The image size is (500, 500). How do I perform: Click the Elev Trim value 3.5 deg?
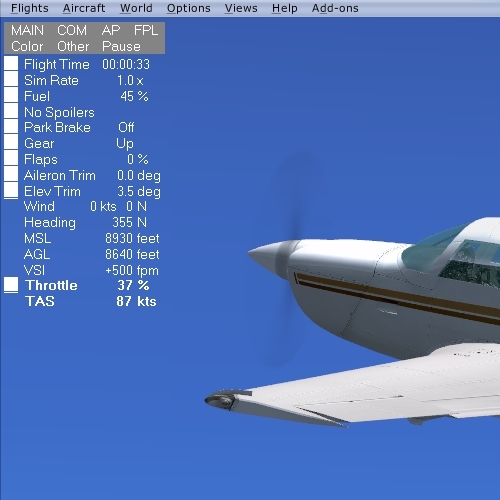139,192
